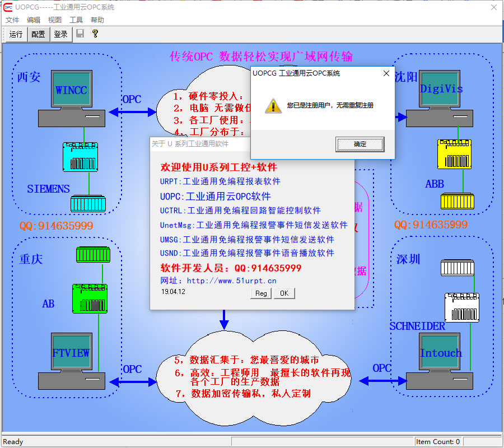Viewport: 504px width, 448px height.
Task: Click the save floppy disk toolbar icon
Action: [x=80, y=34]
